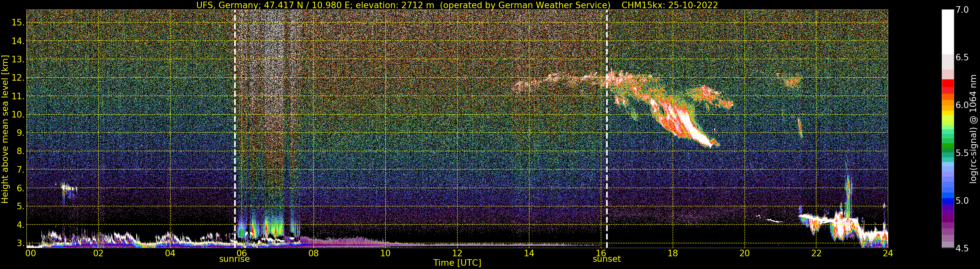
Task: Click the y-axis tick label '5.'
Action: (x=20, y=207)
